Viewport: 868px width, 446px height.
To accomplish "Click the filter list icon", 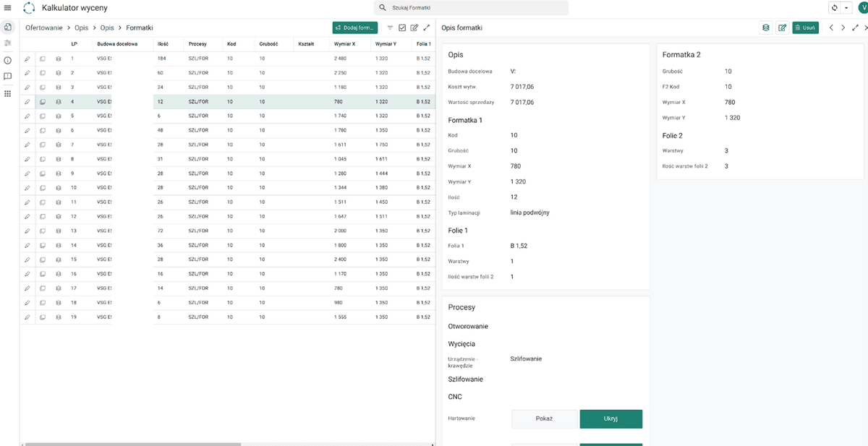I will tap(390, 27).
